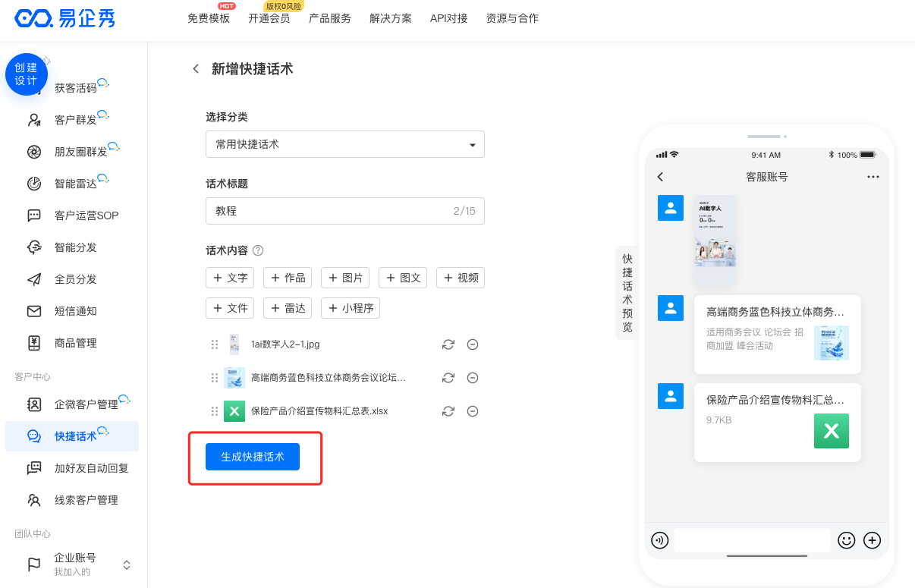Screen dimensions: 915x588
Task: Add 小程序 content to the script
Action: coord(350,308)
